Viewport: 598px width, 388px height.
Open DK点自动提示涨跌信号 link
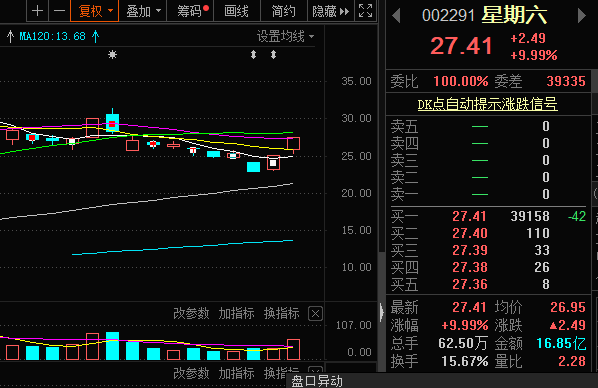coord(487,104)
